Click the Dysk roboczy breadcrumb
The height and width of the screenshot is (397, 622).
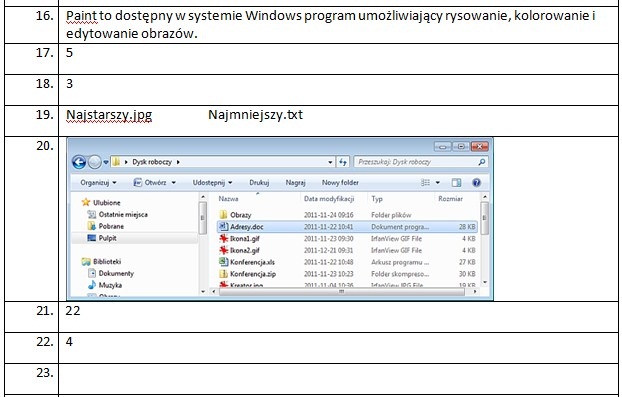(x=152, y=162)
